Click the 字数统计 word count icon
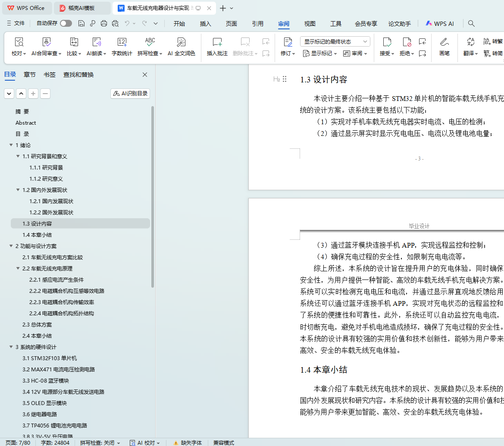 tap(122, 42)
